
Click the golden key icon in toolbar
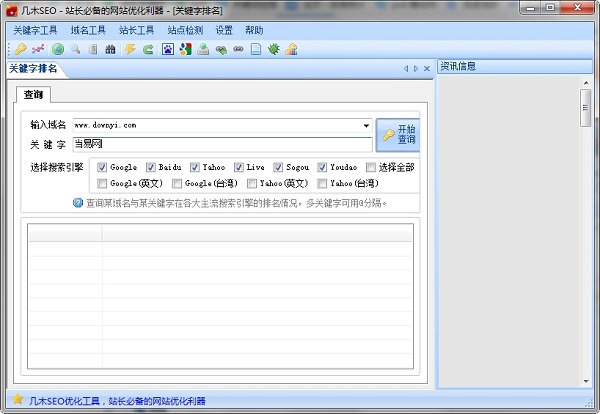pos(20,48)
